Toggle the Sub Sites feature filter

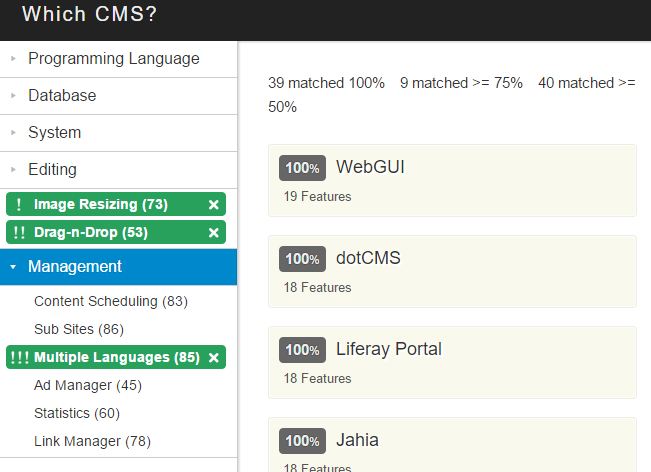coord(78,329)
